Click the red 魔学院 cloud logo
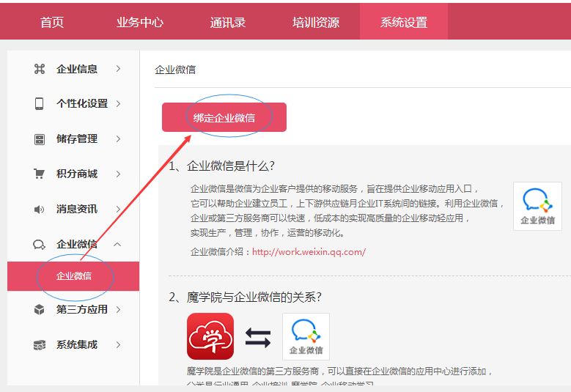The height and width of the screenshot is (392, 571). 210,336
